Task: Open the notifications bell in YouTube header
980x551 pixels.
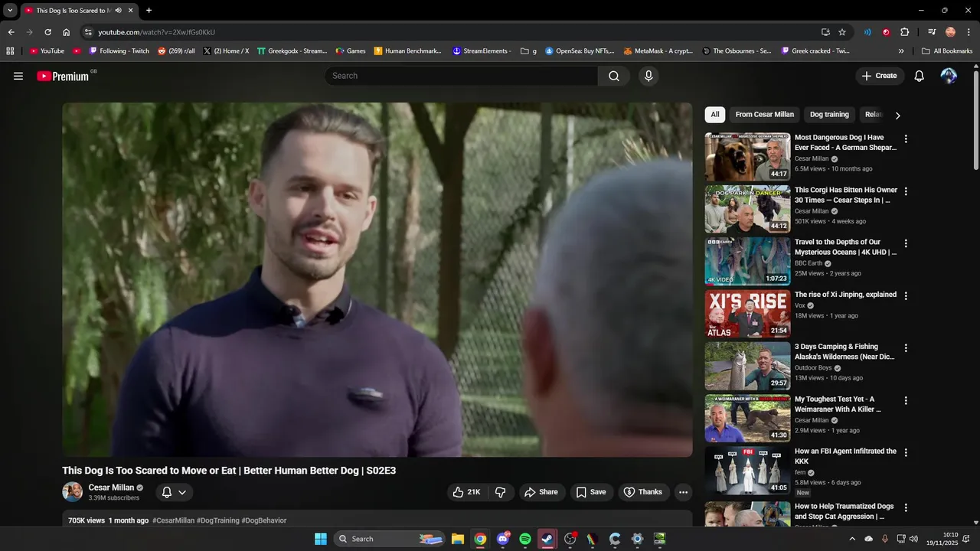Action: pyautogui.click(x=920, y=76)
